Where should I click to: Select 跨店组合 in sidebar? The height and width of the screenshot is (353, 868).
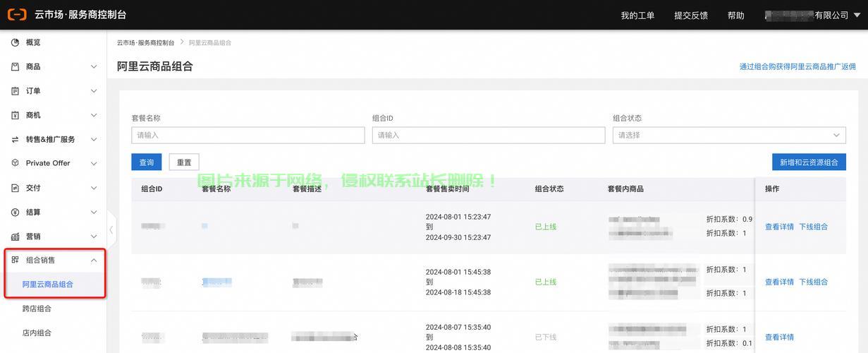[x=37, y=309]
